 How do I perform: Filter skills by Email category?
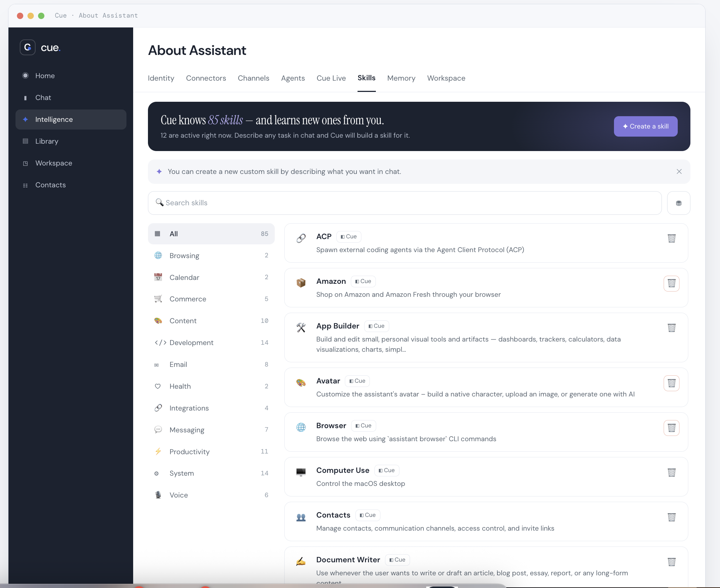point(211,364)
